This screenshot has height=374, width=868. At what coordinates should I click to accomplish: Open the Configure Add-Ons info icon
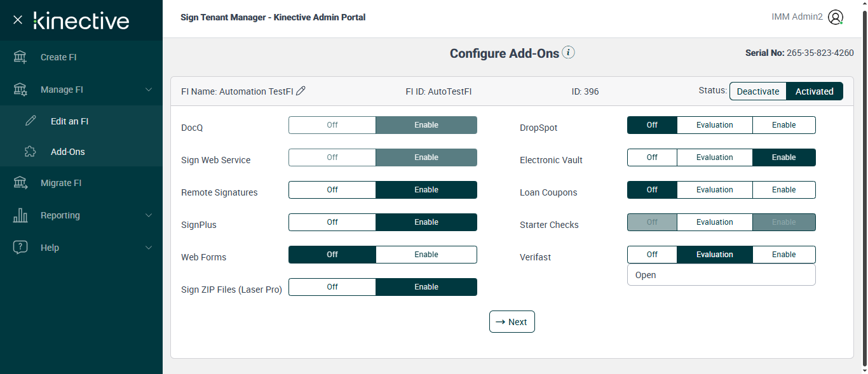[569, 53]
